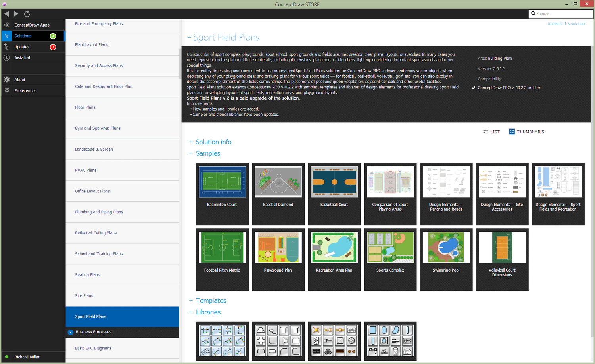Screen dimensions: 595x364
Task: Collapse the Libraries section
Action: [x=191, y=312]
